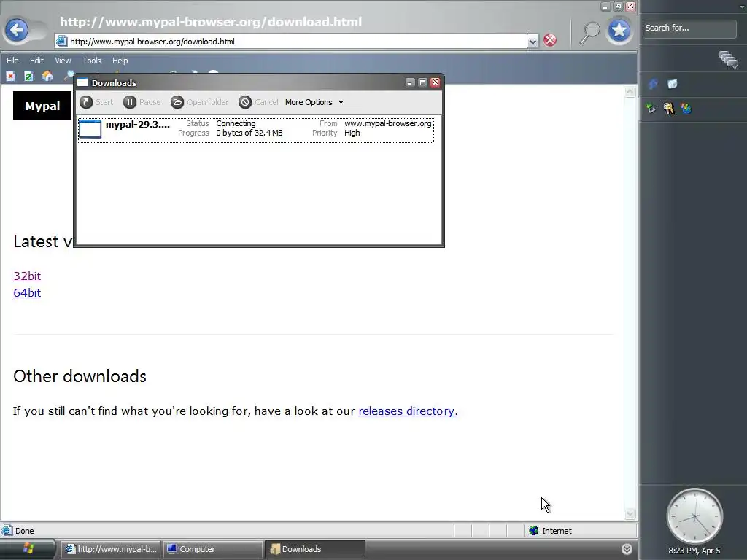The height and width of the screenshot is (560, 747).
Task: Switch to the Downloads taskbar button
Action: (x=315, y=549)
